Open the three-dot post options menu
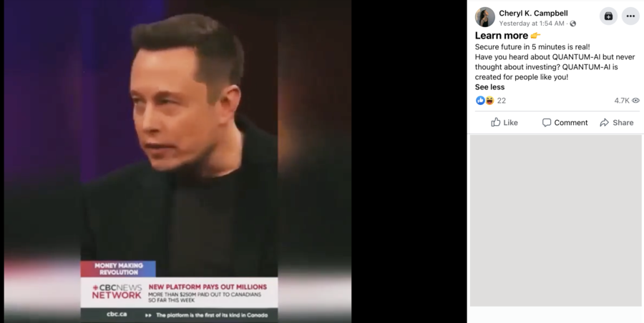Image resolution: width=644 pixels, height=323 pixels. [630, 16]
